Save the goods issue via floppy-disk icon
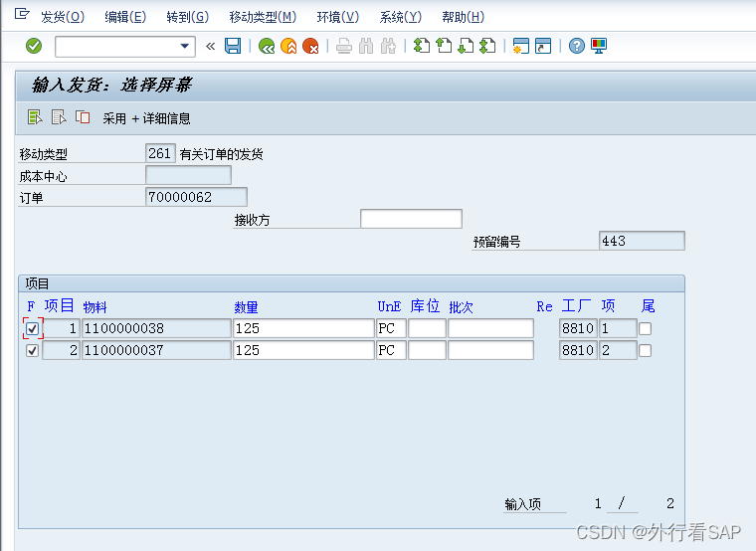 (x=233, y=47)
